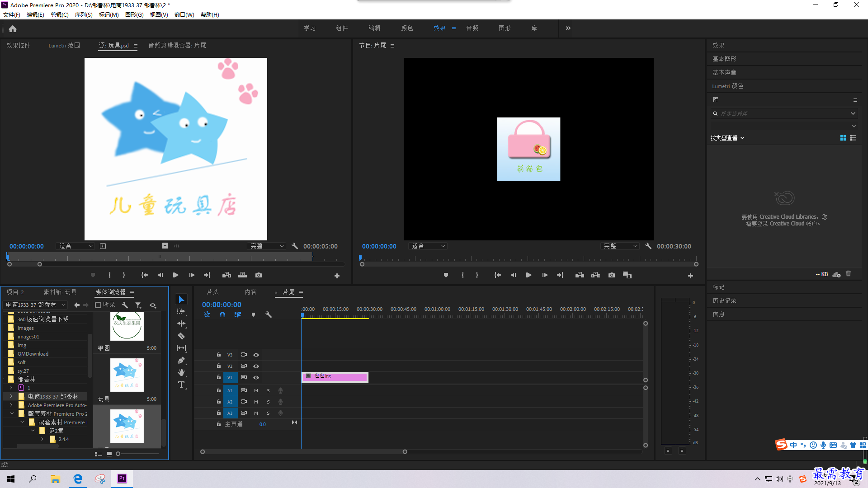Switch to 编辑 workspace tab
The height and width of the screenshot is (488, 868).
click(x=374, y=28)
